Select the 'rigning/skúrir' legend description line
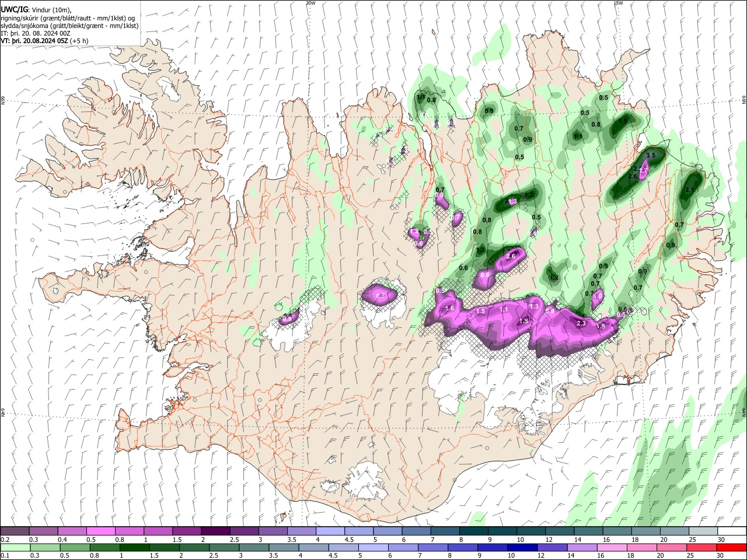The width and height of the screenshot is (747, 560). point(68,17)
